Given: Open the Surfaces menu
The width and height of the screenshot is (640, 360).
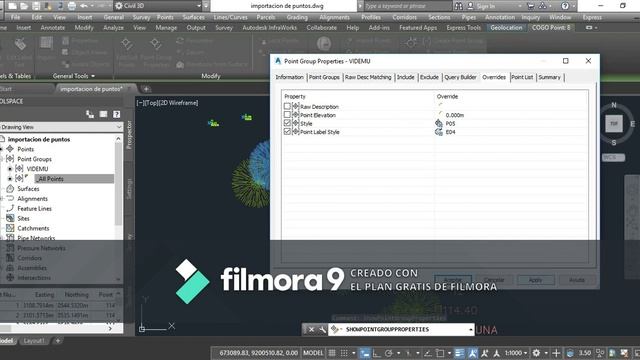Looking at the screenshot, I should pyautogui.click(x=193, y=17).
